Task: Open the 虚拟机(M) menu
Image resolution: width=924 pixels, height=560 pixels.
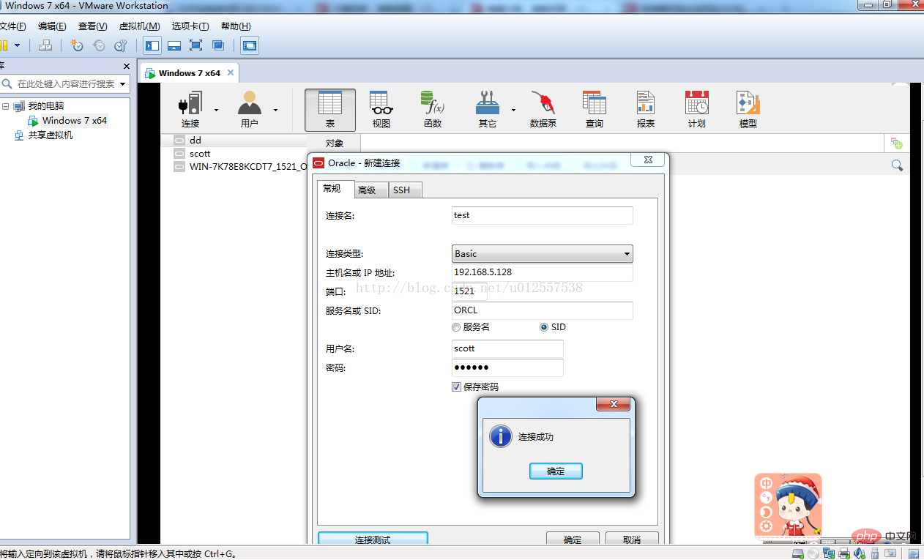Action: click(x=139, y=26)
